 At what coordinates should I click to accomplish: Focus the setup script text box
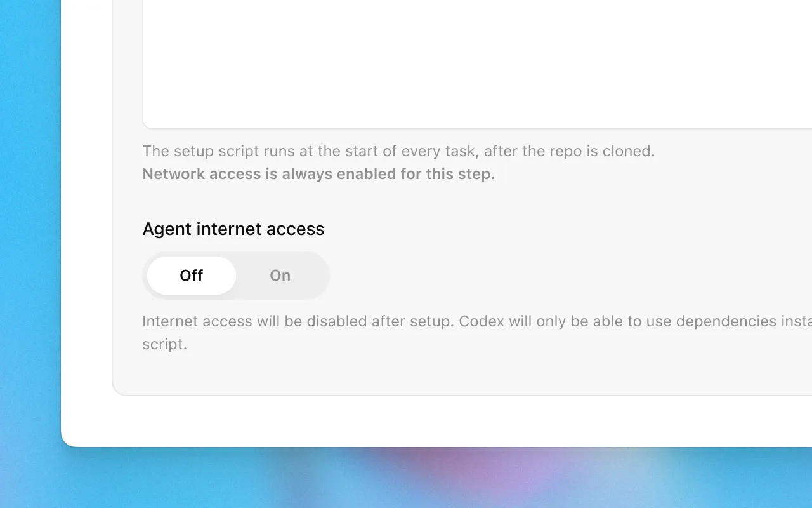coord(476,63)
